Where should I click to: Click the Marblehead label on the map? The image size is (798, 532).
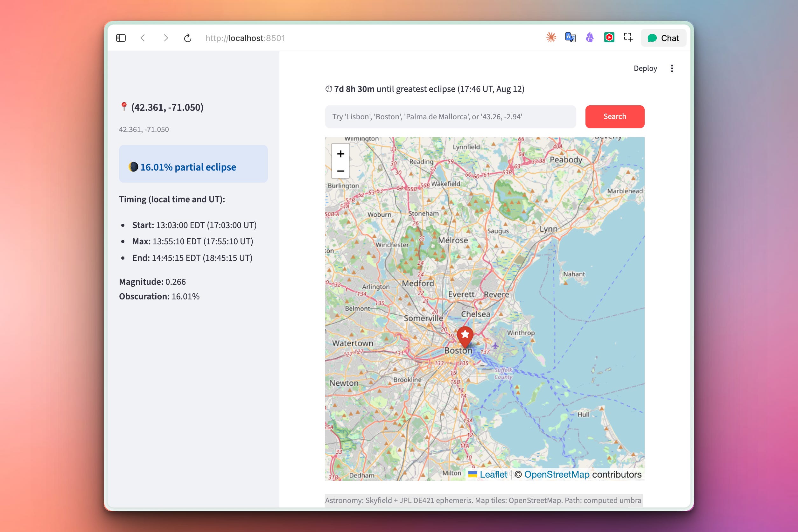[625, 191]
